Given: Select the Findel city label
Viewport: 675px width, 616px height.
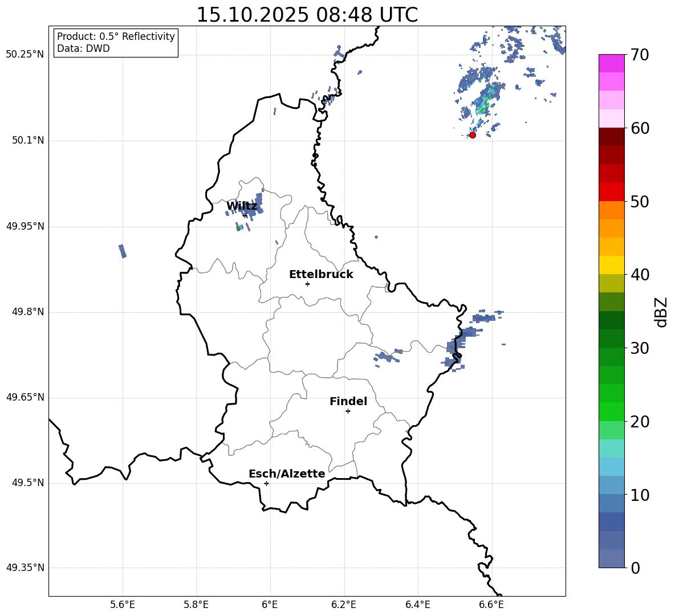Looking at the screenshot, I should click(x=348, y=401).
